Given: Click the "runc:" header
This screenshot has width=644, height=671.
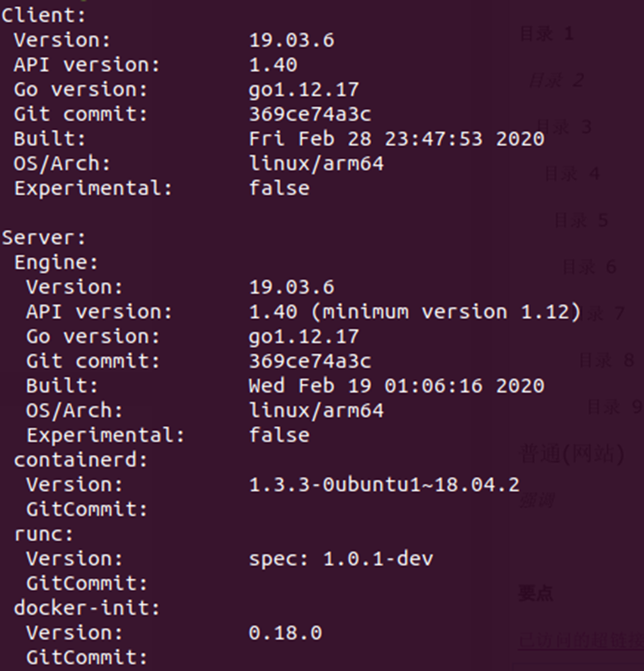Looking at the screenshot, I should click(x=44, y=535).
